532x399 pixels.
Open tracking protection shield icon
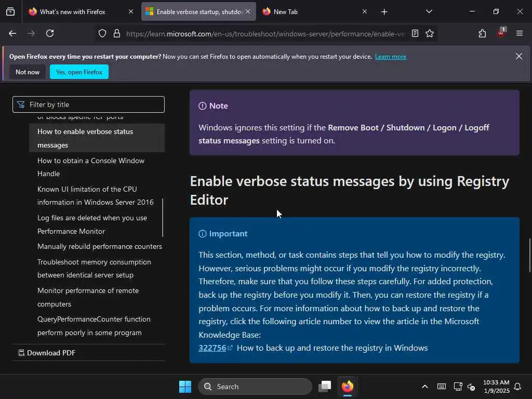click(x=102, y=33)
